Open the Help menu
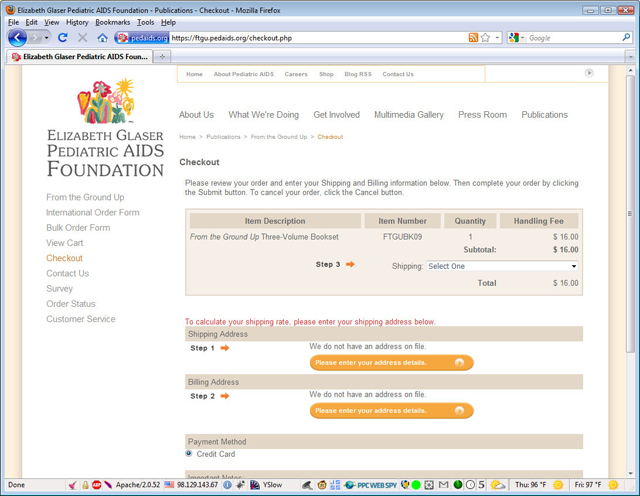 point(168,22)
